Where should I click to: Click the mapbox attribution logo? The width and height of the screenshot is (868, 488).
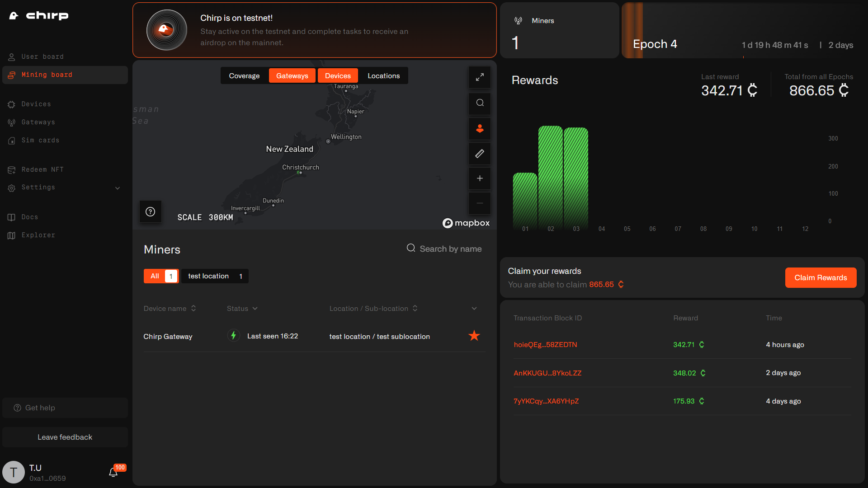click(x=466, y=223)
